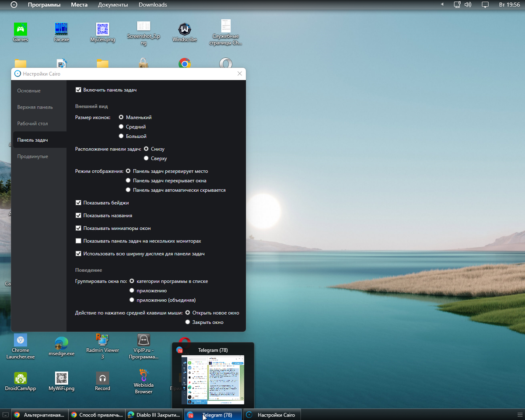Toggle the Показывать бейджи checkbox
The height and width of the screenshot is (420, 525).
tap(78, 203)
